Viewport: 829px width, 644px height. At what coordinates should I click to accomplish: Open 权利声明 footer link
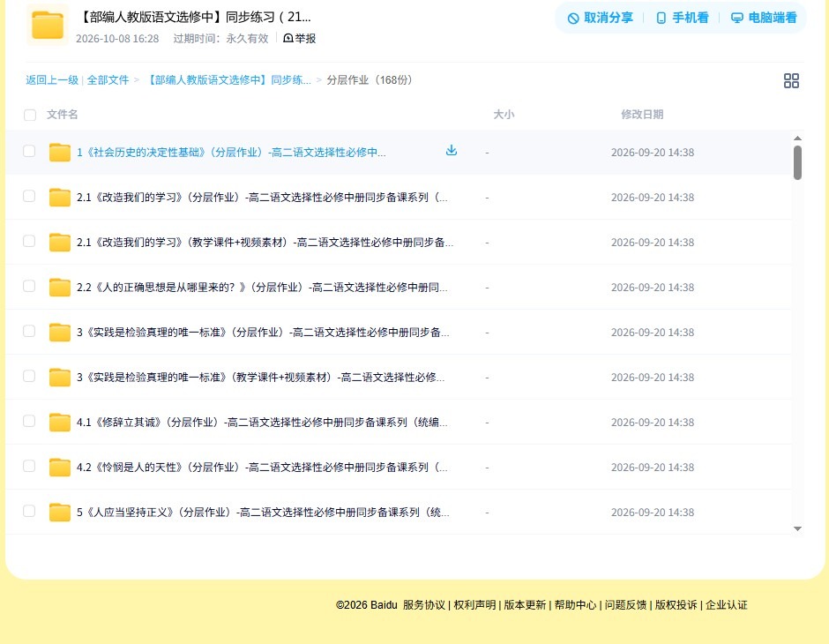point(474,605)
